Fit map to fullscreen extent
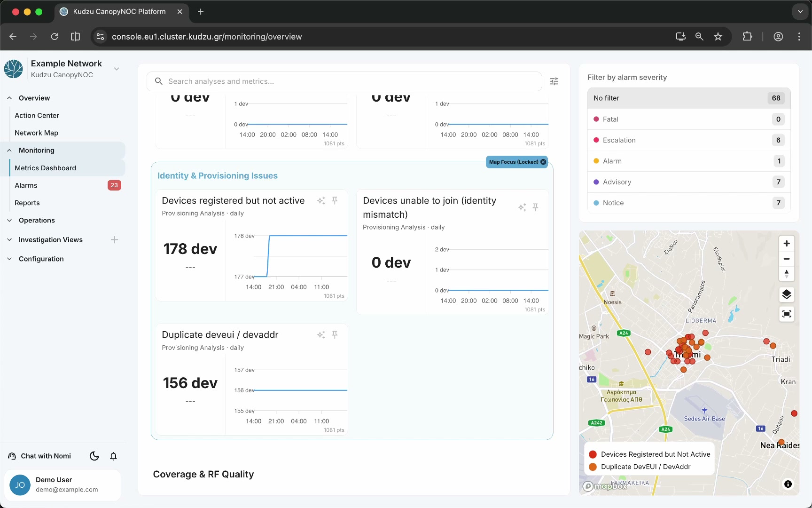This screenshot has width=812, height=508. point(787,314)
